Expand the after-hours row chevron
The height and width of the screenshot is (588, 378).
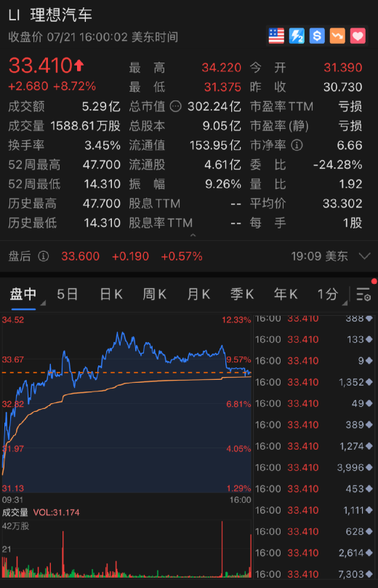364,256
